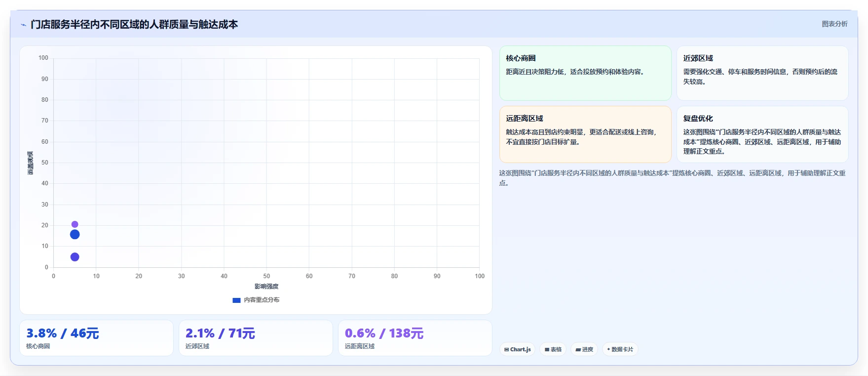Click the large blue bubble near 15
Image resolution: width=868 pixels, height=376 pixels.
tap(75, 234)
